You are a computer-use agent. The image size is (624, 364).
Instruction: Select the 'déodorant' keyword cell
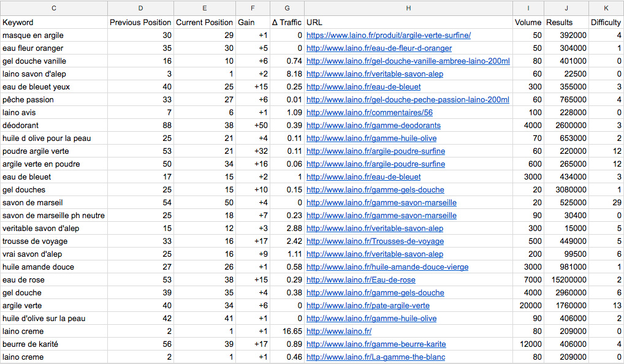click(54, 125)
